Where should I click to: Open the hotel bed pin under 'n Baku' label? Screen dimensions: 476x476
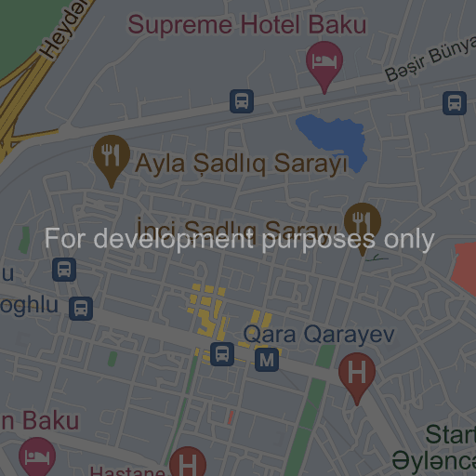pos(37,456)
